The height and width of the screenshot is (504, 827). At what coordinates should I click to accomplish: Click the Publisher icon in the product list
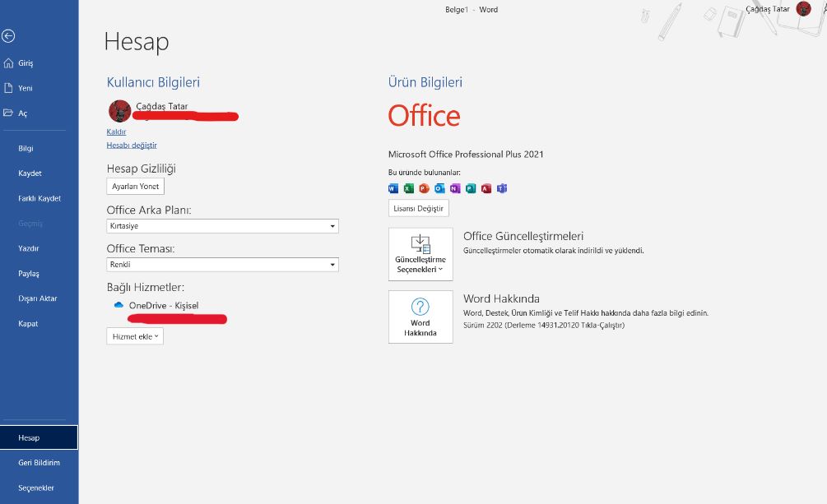[471, 188]
